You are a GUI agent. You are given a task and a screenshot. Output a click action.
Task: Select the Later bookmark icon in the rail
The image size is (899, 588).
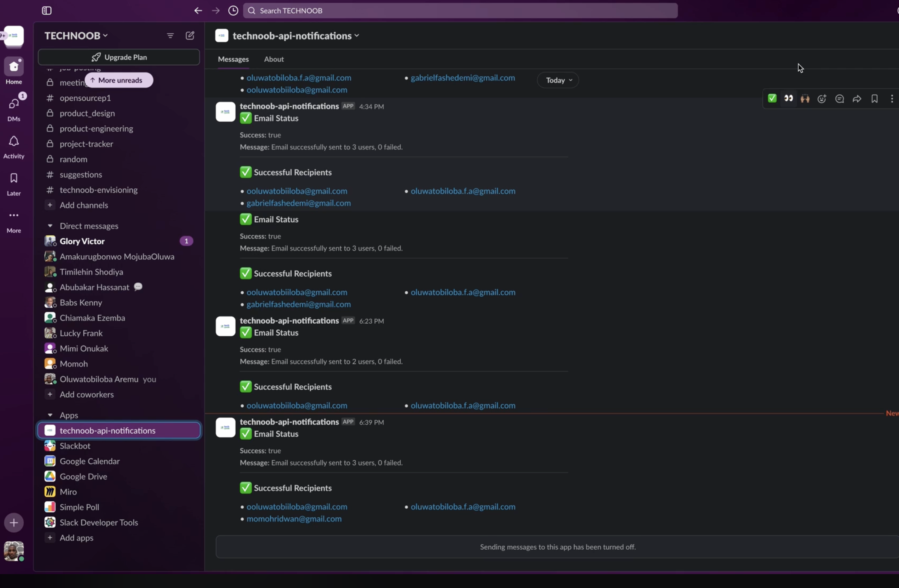point(14,182)
